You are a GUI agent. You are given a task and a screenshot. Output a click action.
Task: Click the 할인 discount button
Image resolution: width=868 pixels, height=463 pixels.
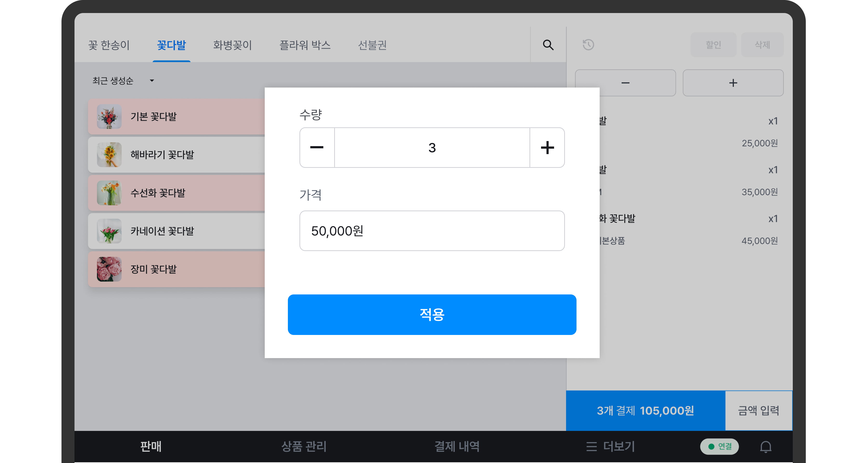[x=713, y=45]
